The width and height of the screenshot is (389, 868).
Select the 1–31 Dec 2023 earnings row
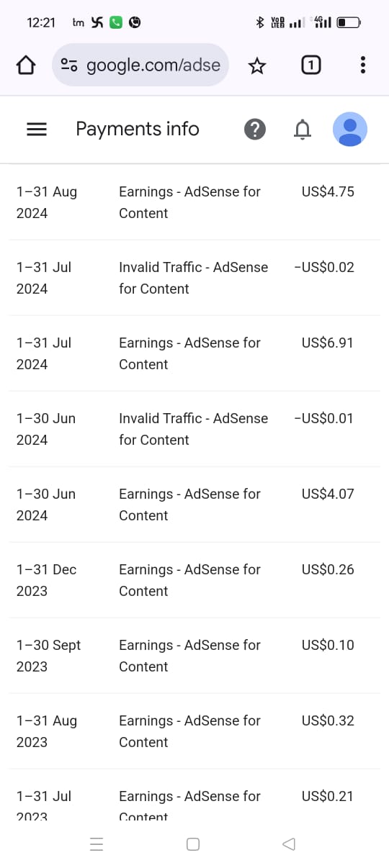click(x=194, y=580)
